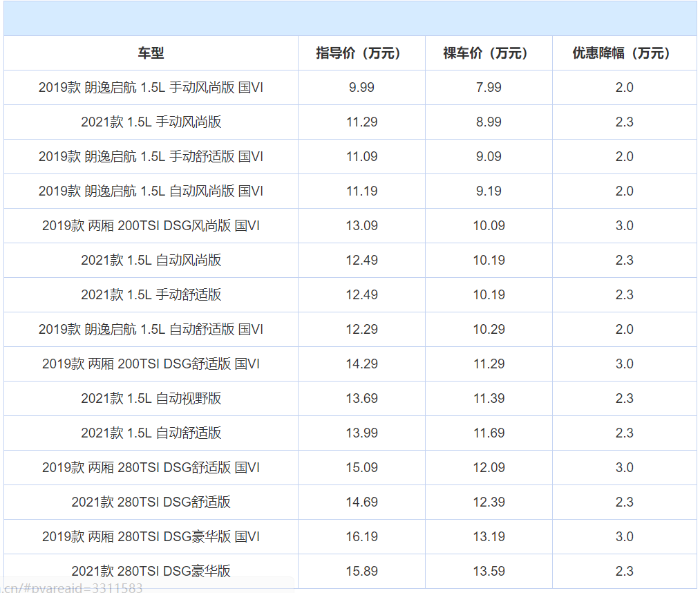This screenshot has height=593, width=700.
Task: Click guide price 11.29
Action: (x=361, y=122)
